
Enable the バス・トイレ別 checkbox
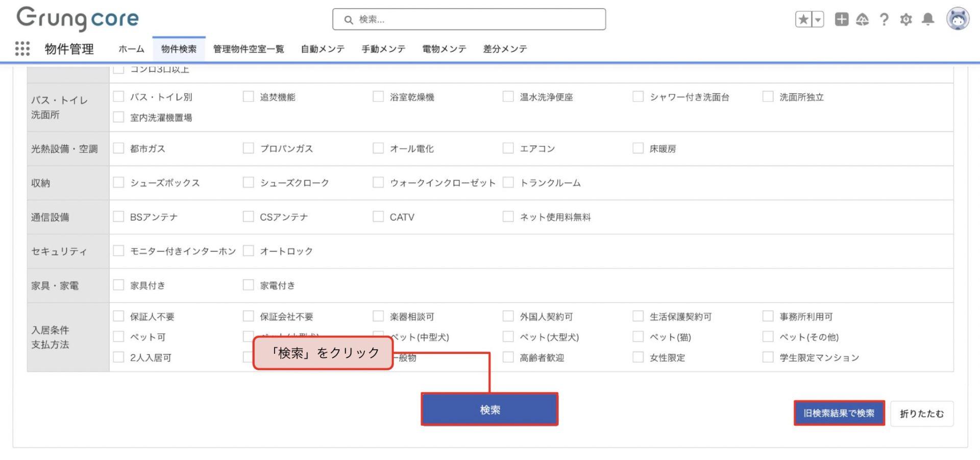point(119,96)
